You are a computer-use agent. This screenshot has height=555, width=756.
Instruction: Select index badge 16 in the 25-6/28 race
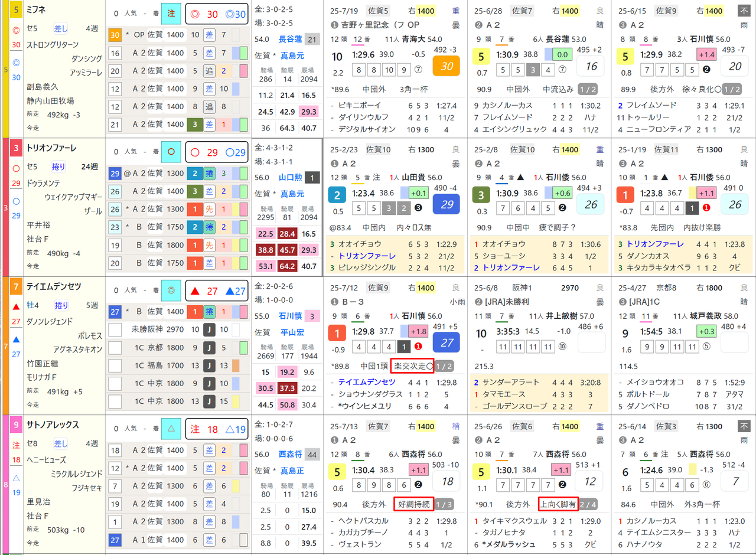[591, 66]
